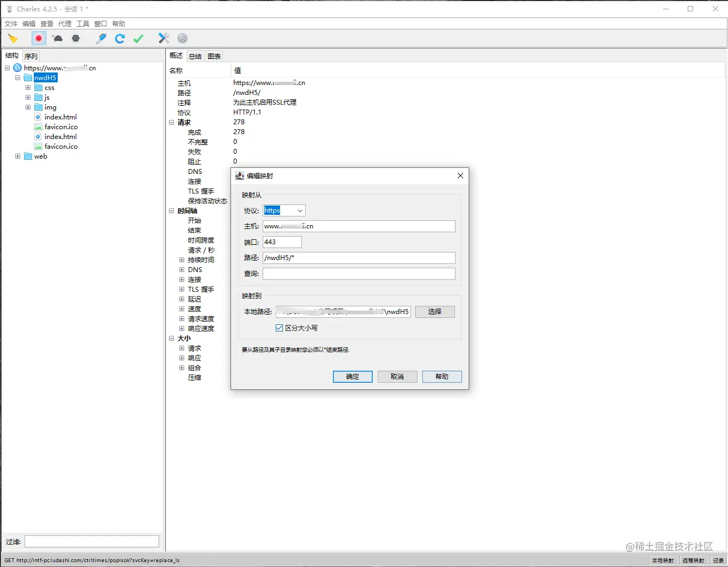Open the tools wrench icon in toolbar
728x567 pixels.
pyautogui.click(x=164, y=38)
